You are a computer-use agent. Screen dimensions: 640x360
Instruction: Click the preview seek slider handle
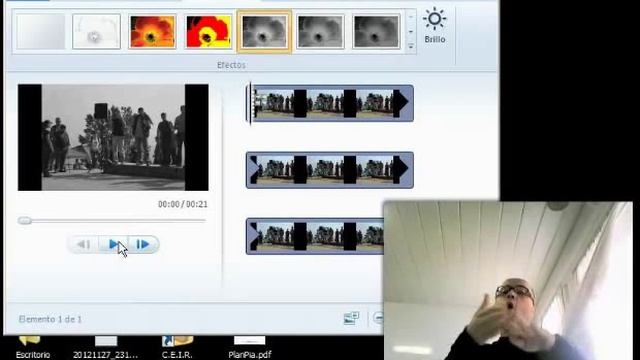[24, 221]
